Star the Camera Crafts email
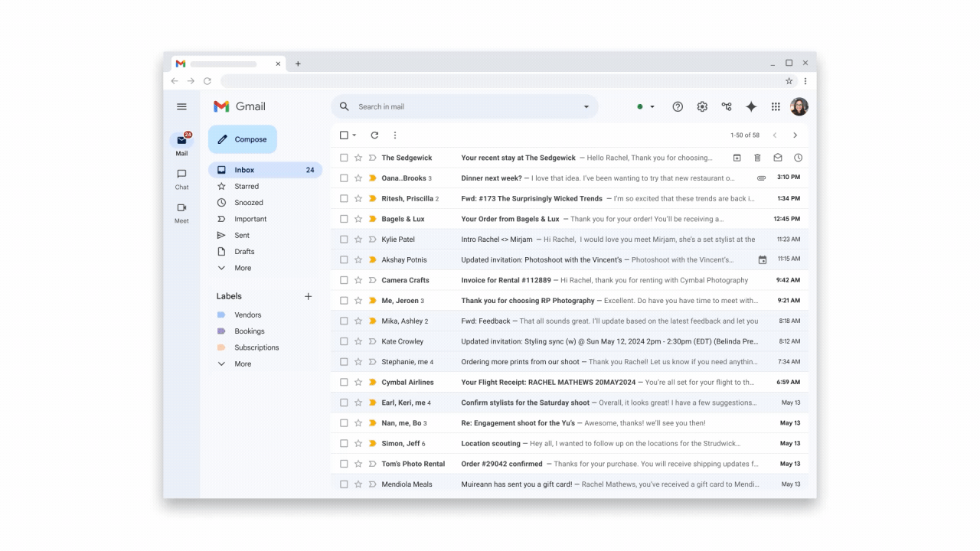This screenshot has height=551, width=980. tap(358, 280)
